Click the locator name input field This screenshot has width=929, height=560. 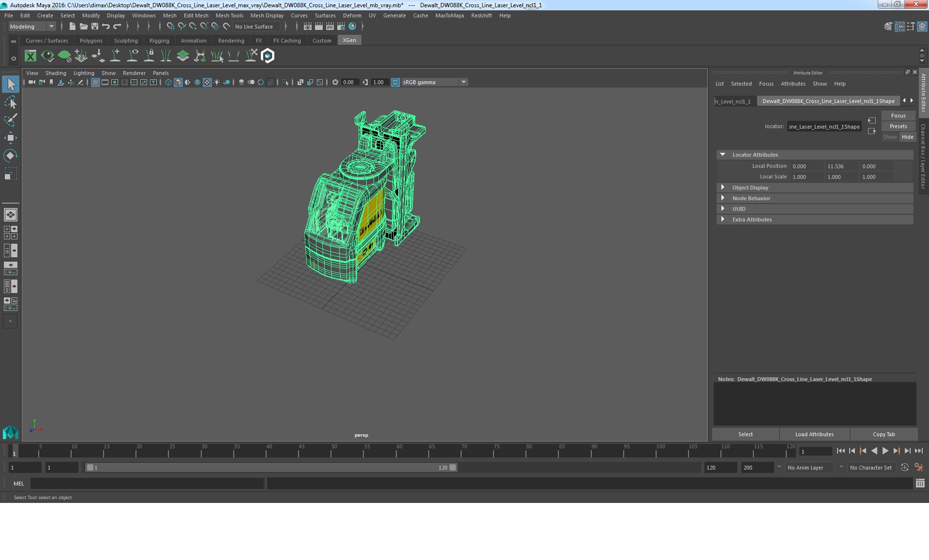coord(824,127)
